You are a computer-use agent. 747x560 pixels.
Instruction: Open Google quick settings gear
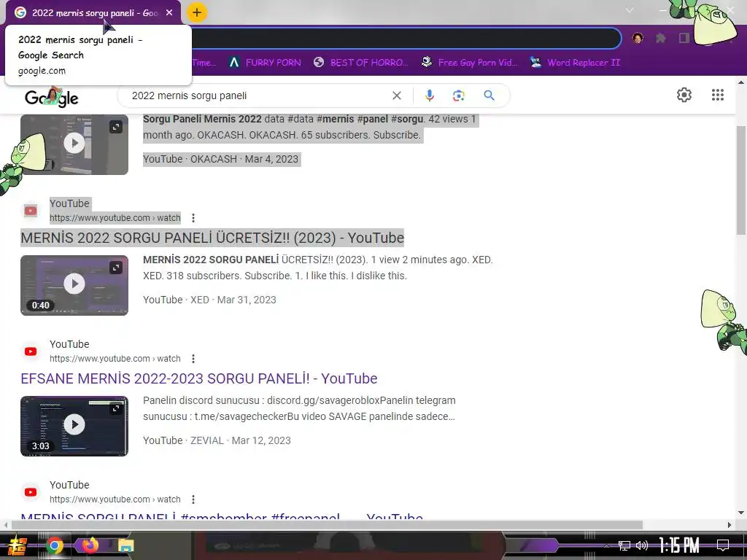(684, 95)
